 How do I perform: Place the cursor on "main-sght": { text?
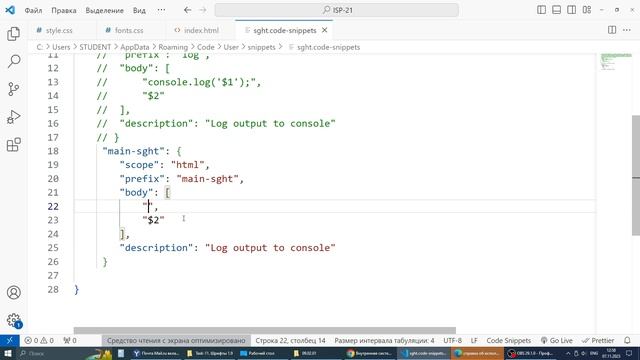point(142,151)
